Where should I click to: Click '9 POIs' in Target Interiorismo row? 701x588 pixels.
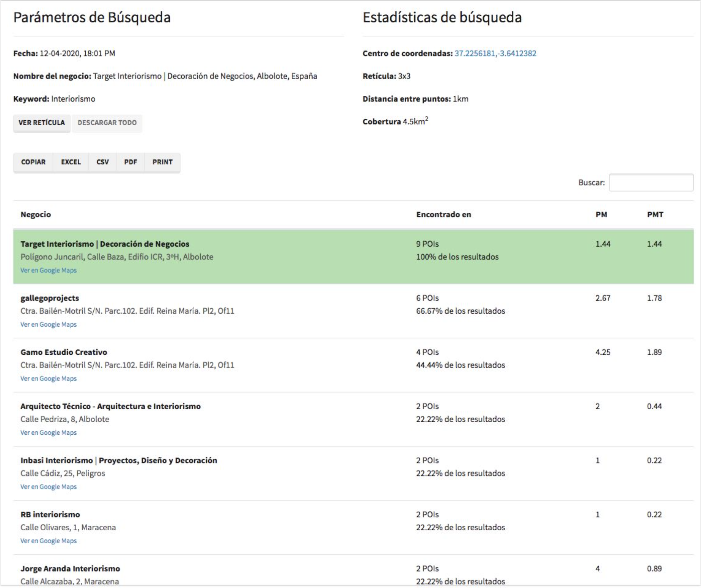[x=428, y=244]
